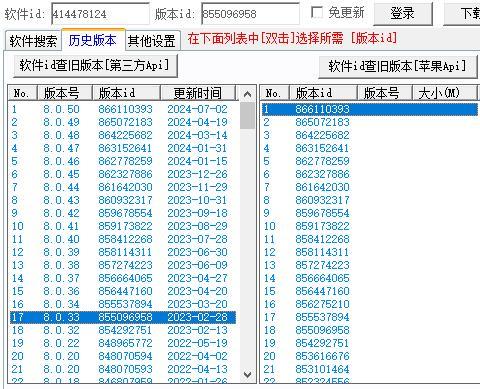Select version 8.0.38 row
480x389 pixels.
pos(123,265)
